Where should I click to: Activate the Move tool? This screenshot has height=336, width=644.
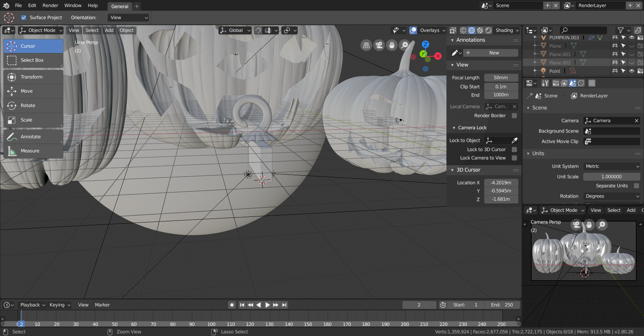pyautogui.click(x=33, y=91)
